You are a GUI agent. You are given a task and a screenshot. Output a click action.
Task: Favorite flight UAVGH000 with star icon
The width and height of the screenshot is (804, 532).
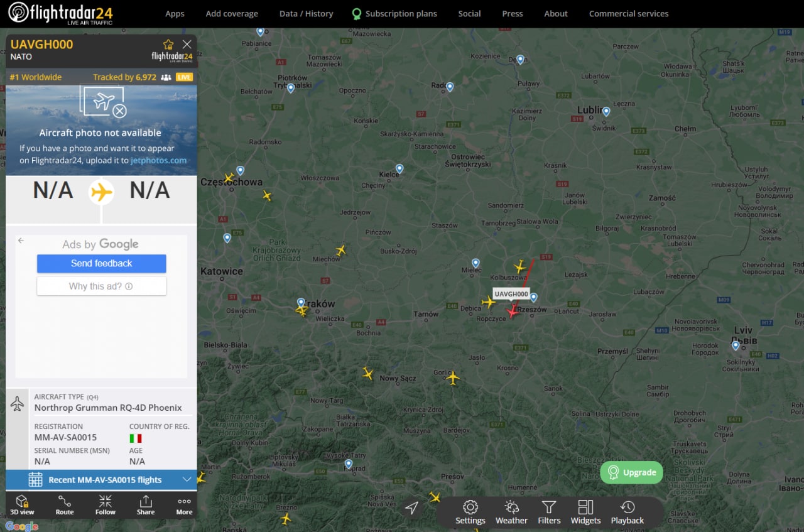pyautogui.click(x=168, y=44)
